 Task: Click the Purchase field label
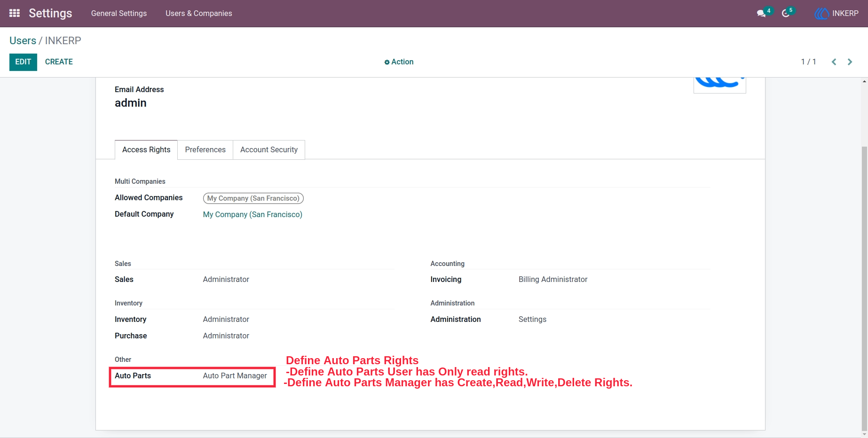point(131,336)
